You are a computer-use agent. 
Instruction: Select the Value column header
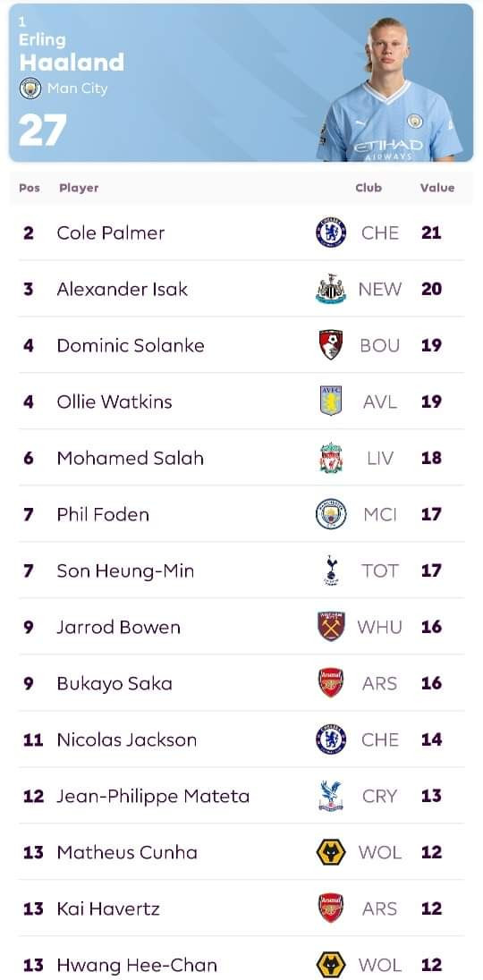(436, 188)
